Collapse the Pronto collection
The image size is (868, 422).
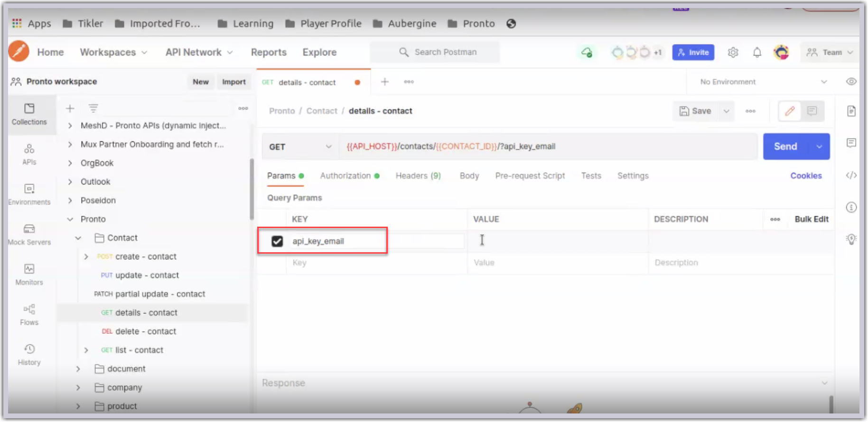pyautogui.click(x=70, y=219)
